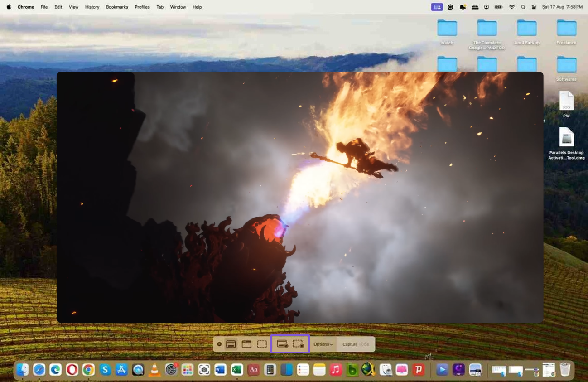Open Control Center from the menu bar
This screenshot has height=382, width=588.
(x=534, y=7)
